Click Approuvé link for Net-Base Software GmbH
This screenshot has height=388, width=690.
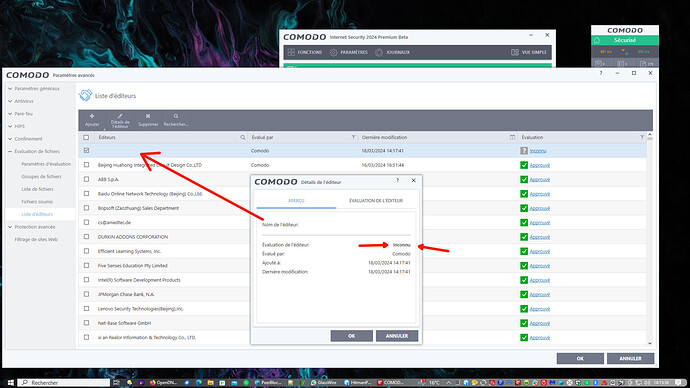[540, 323]
